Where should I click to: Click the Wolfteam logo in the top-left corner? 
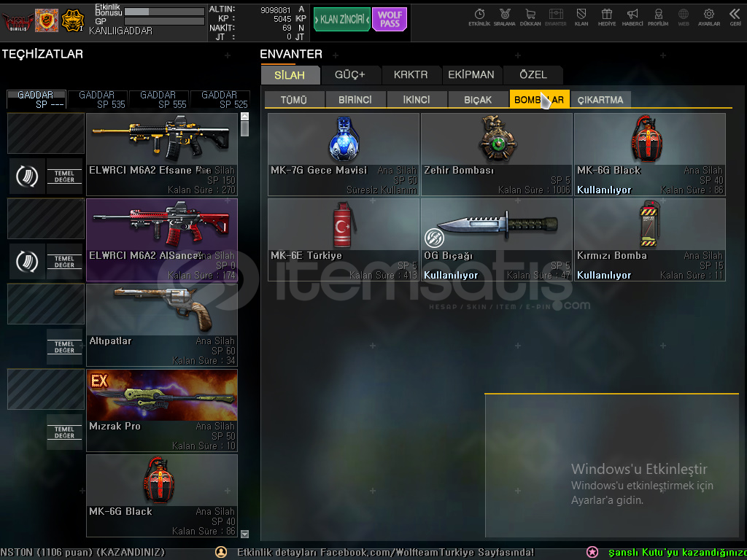click(18, 21)
